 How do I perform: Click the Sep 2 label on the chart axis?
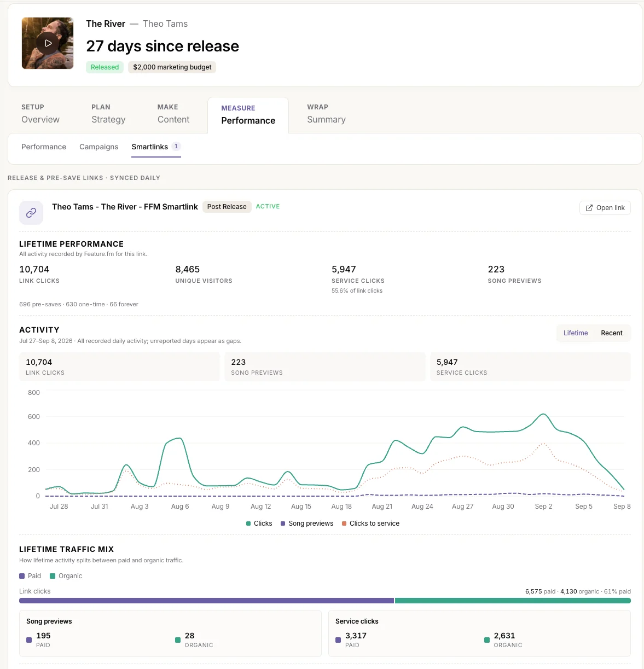click(x=543, y=507)
